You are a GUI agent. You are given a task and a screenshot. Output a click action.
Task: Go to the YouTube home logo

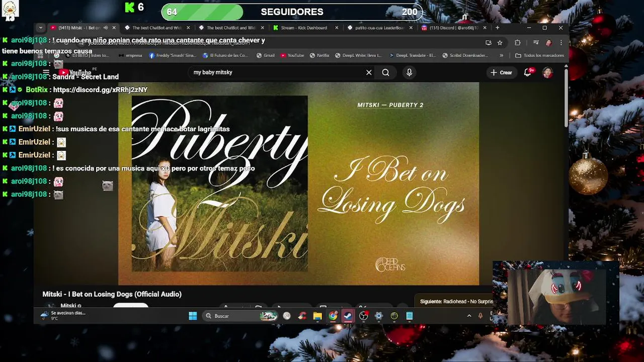coord(76,73)
